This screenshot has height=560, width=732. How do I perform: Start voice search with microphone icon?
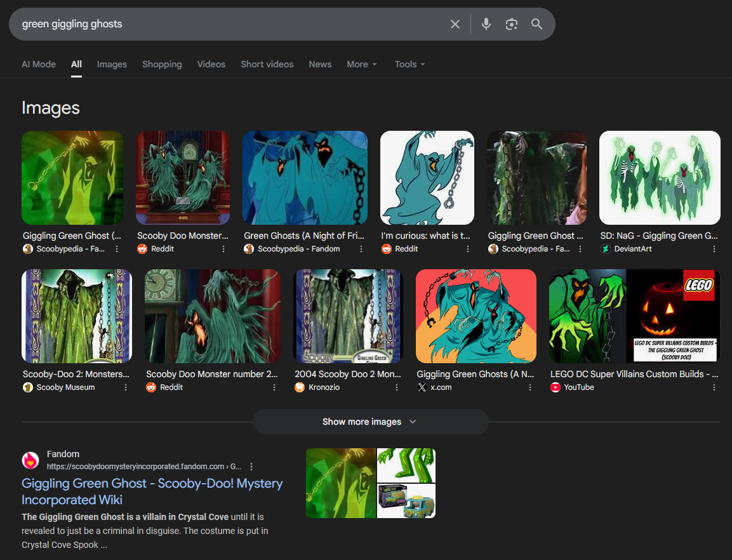pos(486,24)
